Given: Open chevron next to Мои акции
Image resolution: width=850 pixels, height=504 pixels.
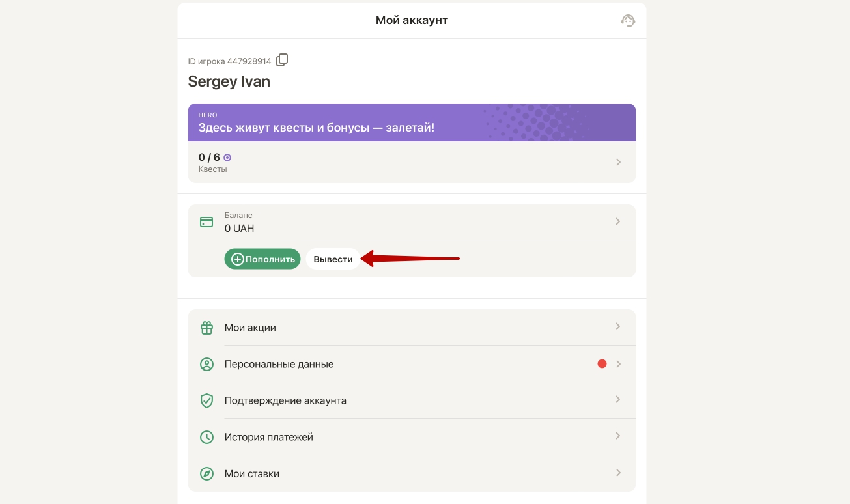Looking at the screenshot, I should click(x=618, y=327).
